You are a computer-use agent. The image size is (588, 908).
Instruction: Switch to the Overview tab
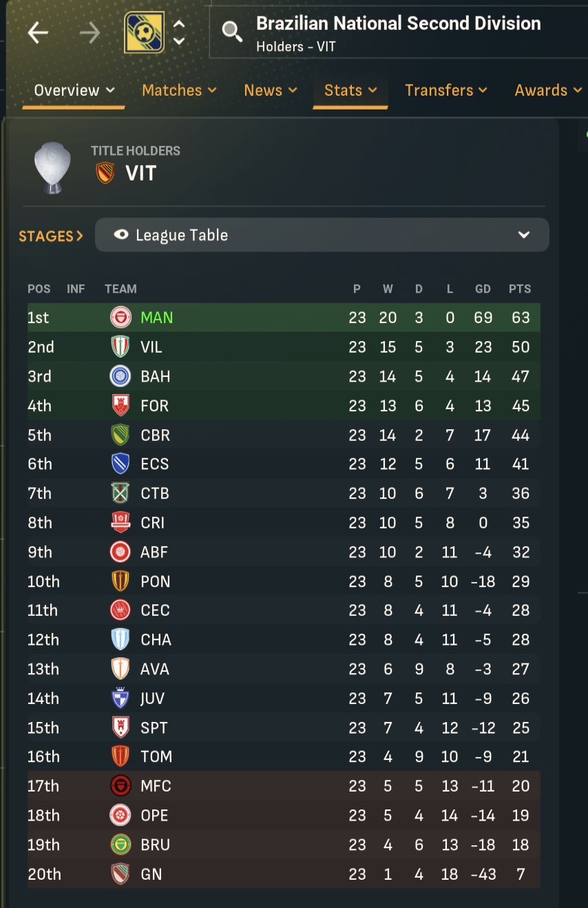tap(74, 90)
